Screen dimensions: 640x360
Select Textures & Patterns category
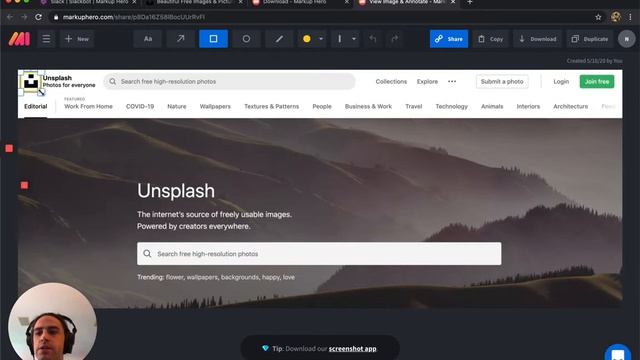point(271,107)
